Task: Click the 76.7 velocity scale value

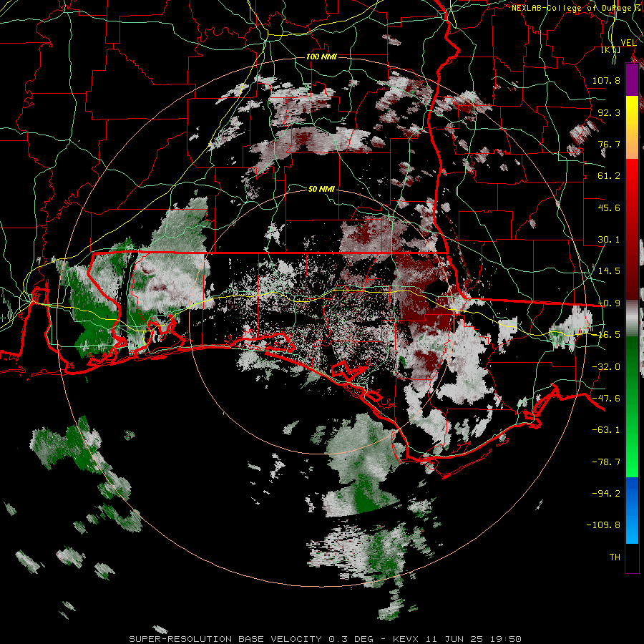Action: [x=609, y=144]
